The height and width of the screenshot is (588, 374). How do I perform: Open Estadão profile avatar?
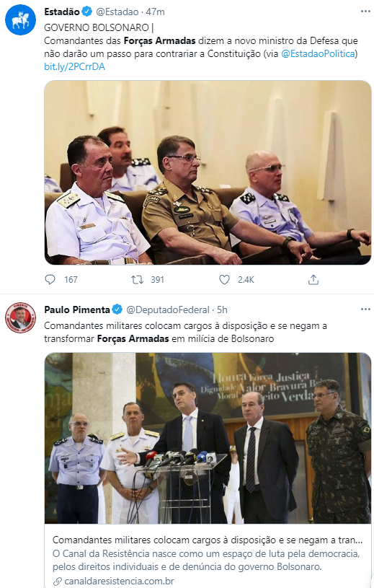tap(21, 20)
